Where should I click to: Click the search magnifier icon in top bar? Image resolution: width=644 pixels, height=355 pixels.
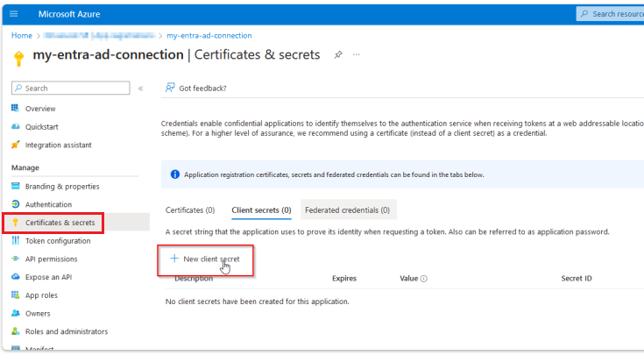[584, 13]
